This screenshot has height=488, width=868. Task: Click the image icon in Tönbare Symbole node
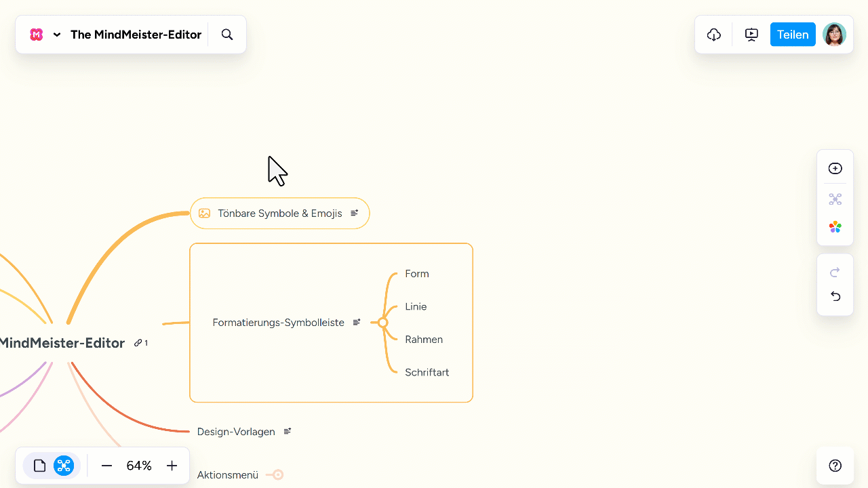click(x=204, y=213)
